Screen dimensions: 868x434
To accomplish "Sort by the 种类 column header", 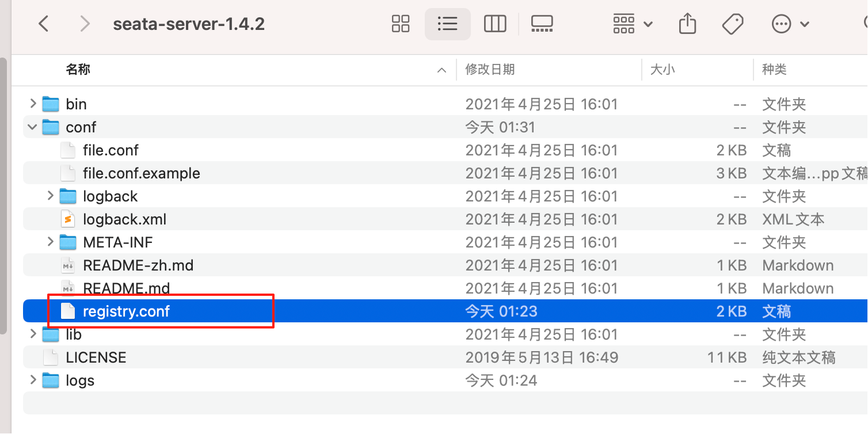I will click(774, 70).
